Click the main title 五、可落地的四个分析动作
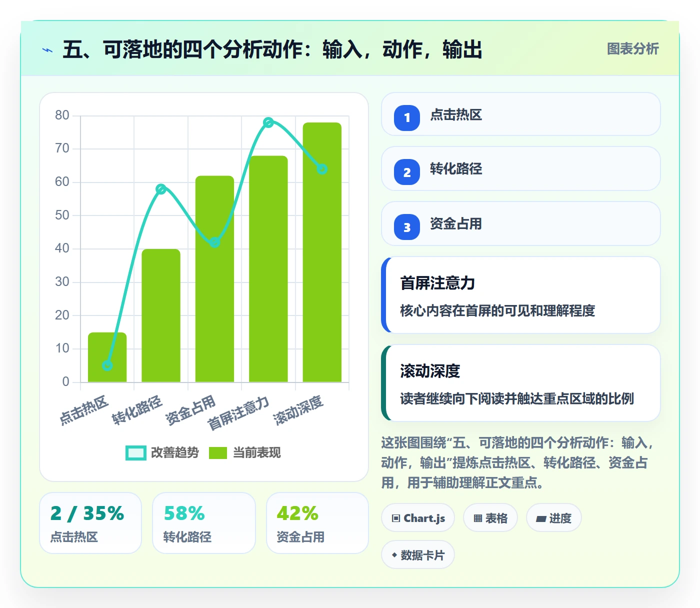The height and width of the screenshot is (608, 700). [183, 50]
